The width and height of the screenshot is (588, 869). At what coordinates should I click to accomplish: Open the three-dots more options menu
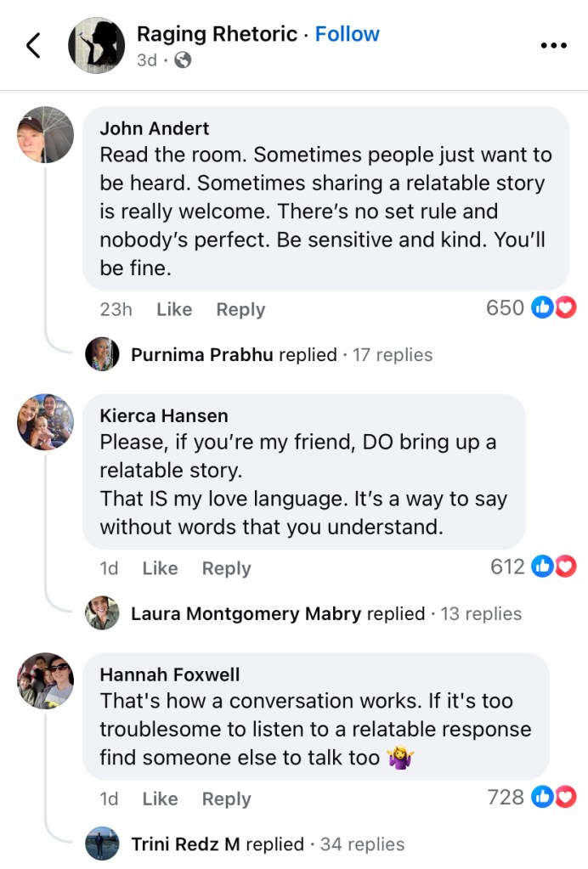click(553, 46)
